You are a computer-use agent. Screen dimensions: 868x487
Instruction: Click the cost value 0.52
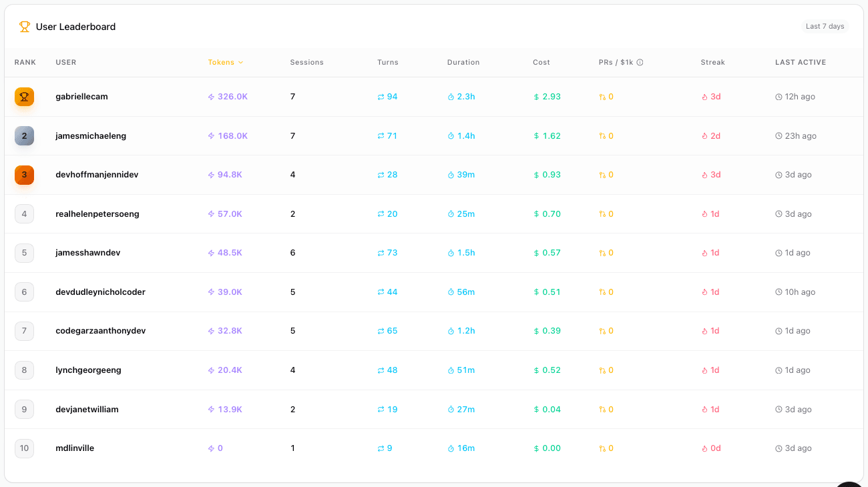click(x=552, y=370)
